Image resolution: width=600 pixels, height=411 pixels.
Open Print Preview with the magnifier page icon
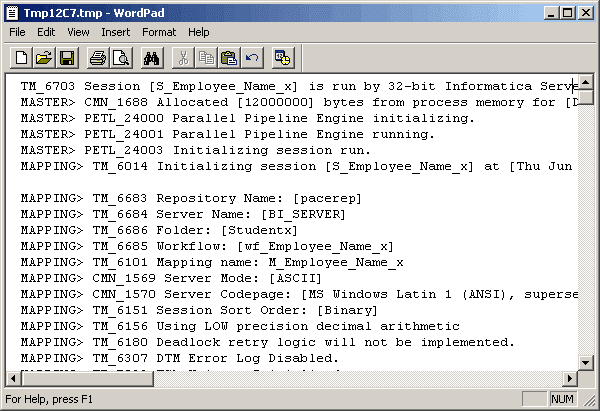[x=121, y=58]
